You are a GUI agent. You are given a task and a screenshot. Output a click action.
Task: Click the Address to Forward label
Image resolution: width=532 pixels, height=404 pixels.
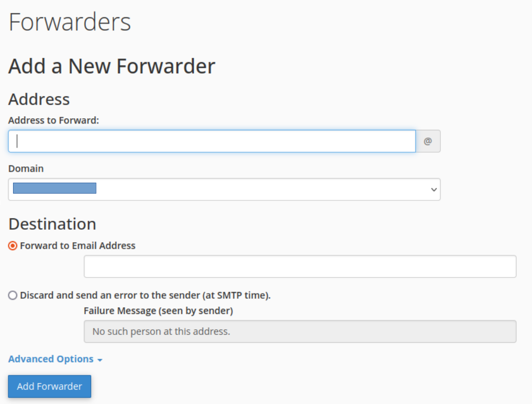[53, 120]
